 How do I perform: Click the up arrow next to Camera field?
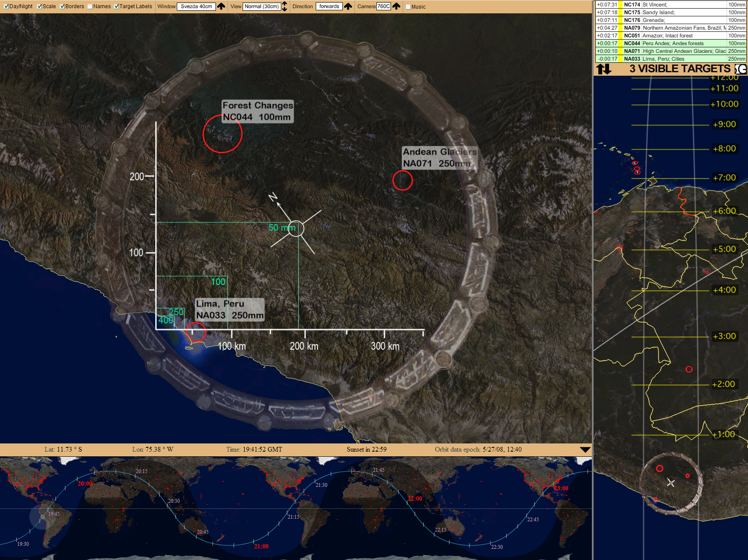click(x=396, y=6)
